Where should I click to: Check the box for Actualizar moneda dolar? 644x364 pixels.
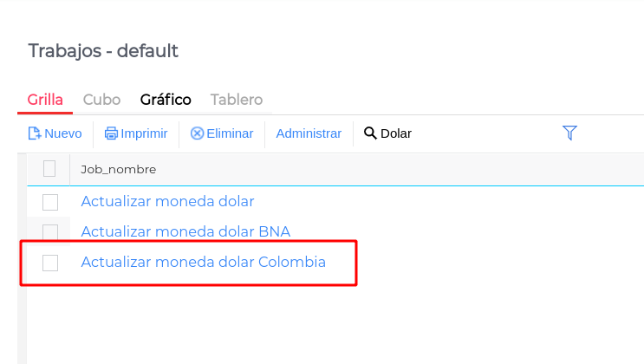pos(50,202)
